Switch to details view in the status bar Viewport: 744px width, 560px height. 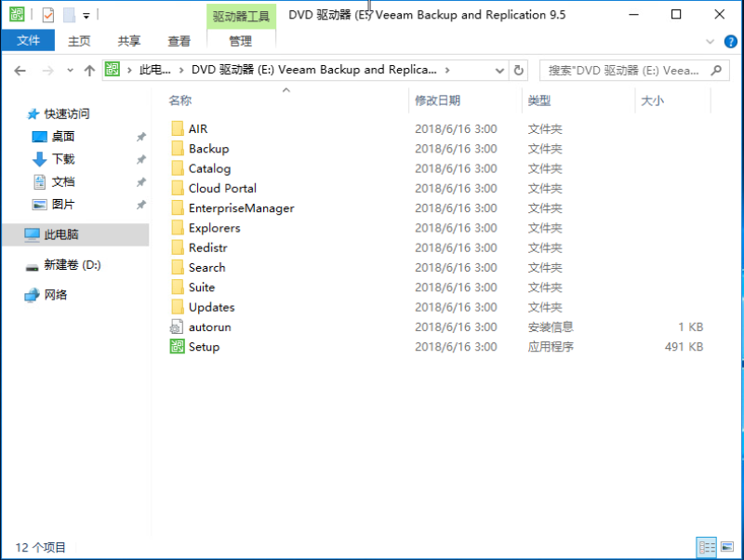click(x=707, y=548)
